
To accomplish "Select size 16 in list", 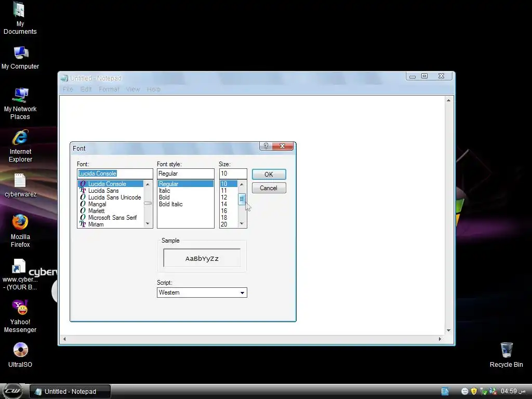I will [x=229, y=211].
